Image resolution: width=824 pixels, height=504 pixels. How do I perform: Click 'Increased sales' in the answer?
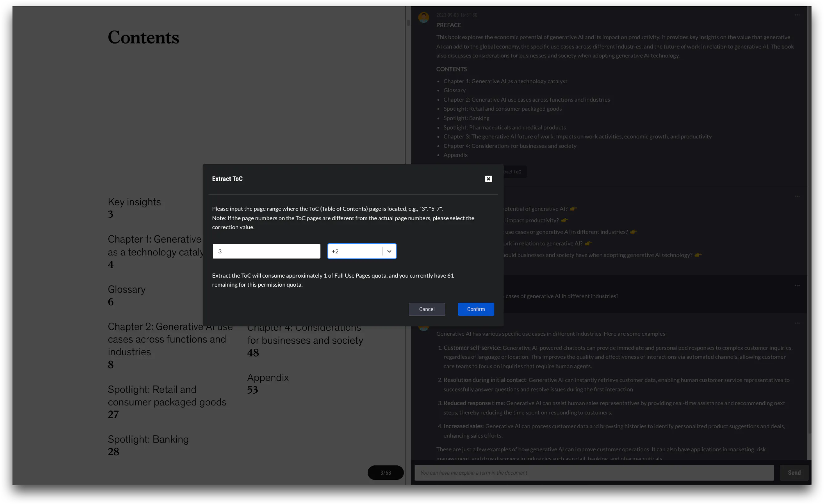(x=463, y=426)
